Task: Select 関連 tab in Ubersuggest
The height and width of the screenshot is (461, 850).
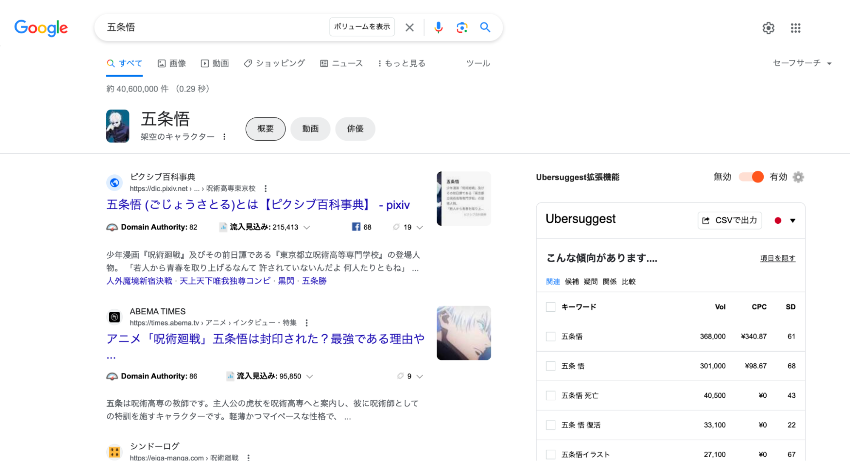Action: [x=553, y=281]
